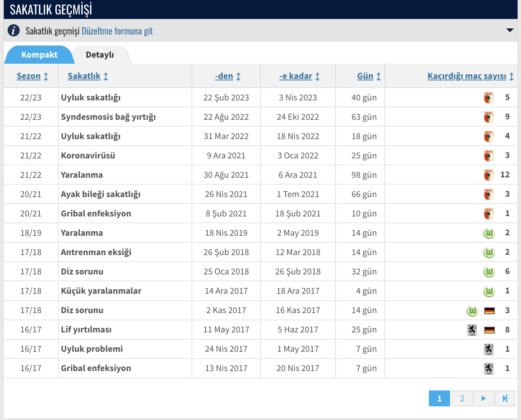Select Uyluk problemi entry
The height and width of the screenshot is (420, 521).
click(92, 349)
